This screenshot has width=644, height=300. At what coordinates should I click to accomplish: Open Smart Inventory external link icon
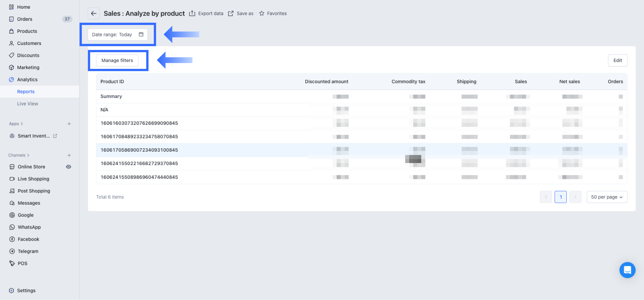click(55, 136)
